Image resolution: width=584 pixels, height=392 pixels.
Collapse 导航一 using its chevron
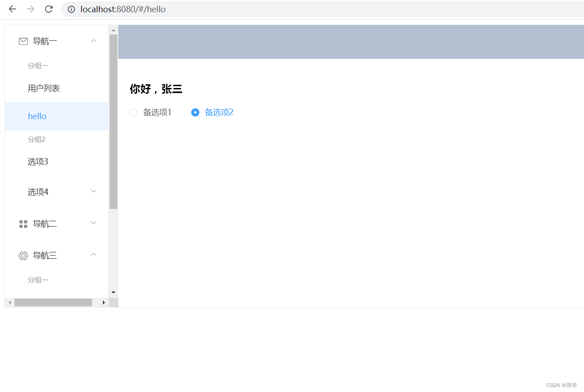coord(94,41)
